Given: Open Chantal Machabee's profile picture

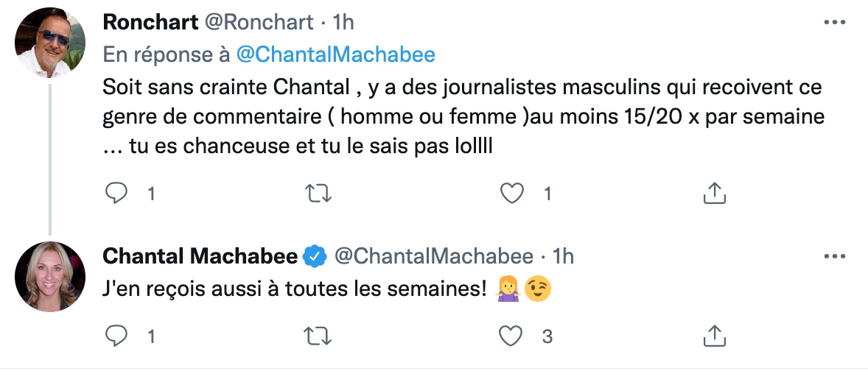Looking at the screenshot, I should click(51, 277).
